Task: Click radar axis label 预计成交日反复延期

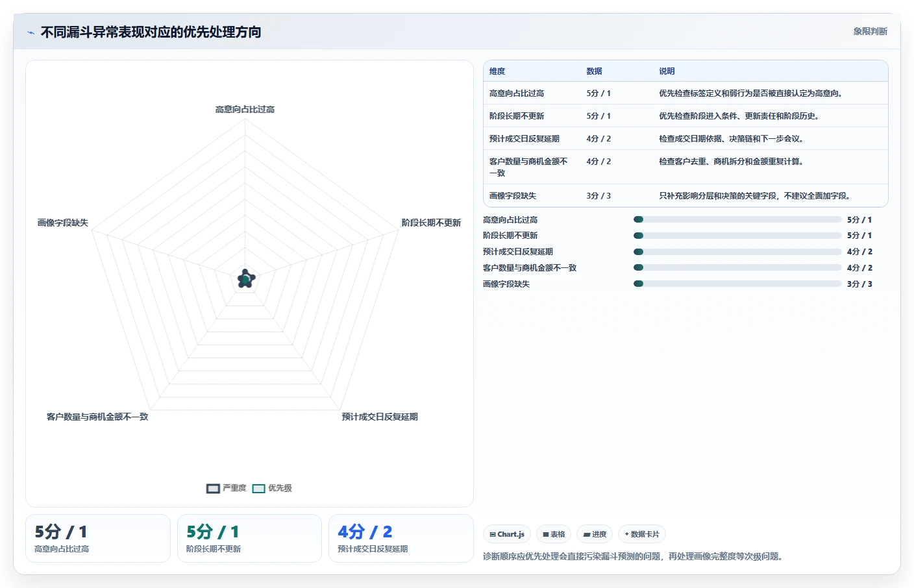Action: point(380,417)
